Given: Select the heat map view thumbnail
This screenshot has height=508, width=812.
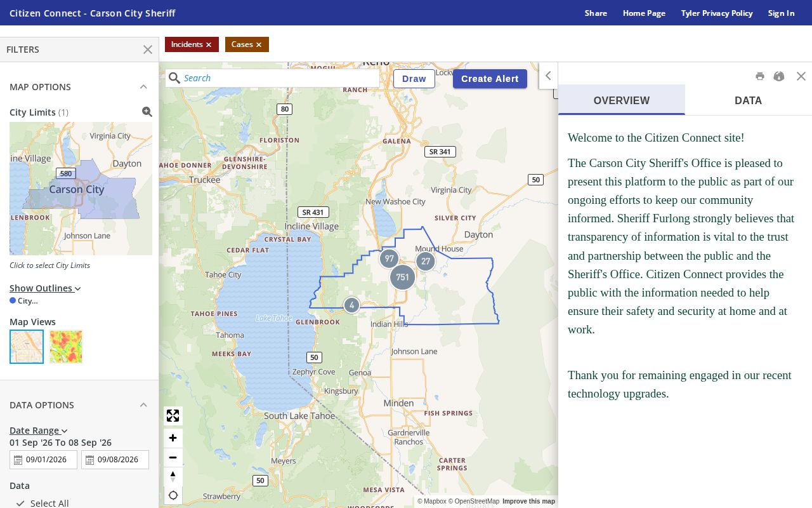Looking at the screenshot, I should [66, 347].
